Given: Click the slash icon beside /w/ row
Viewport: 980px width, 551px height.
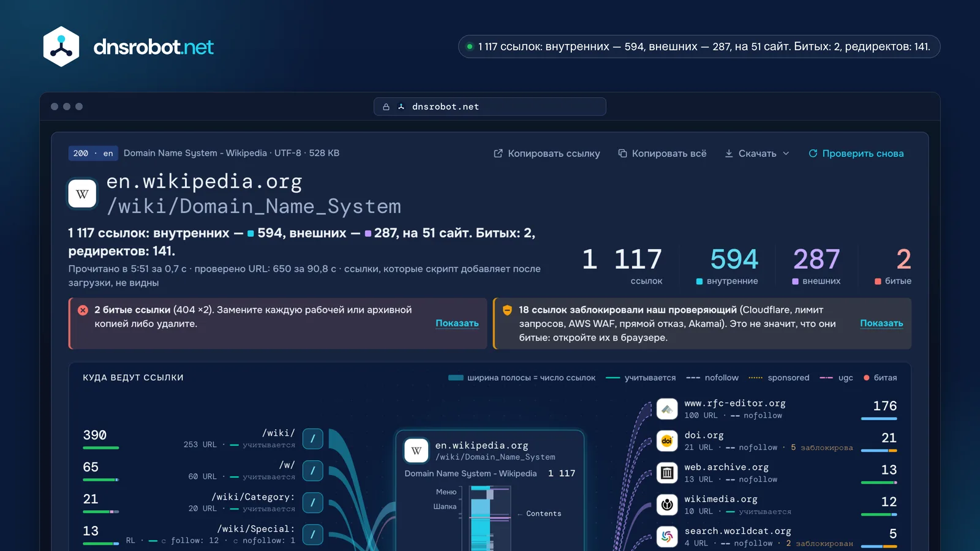Looking at the screenshot, I should pos(313,470).
